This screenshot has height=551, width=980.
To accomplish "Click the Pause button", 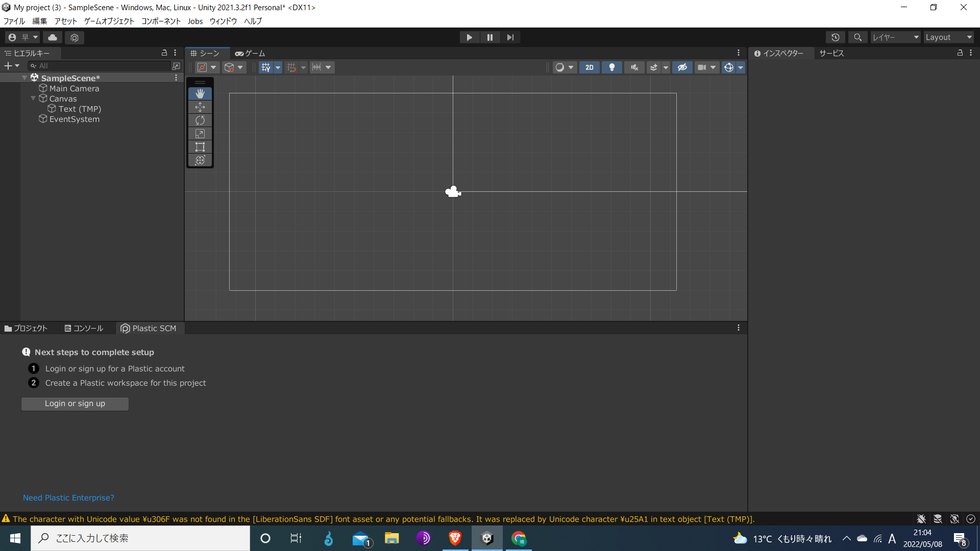I will tap(490, 37).
